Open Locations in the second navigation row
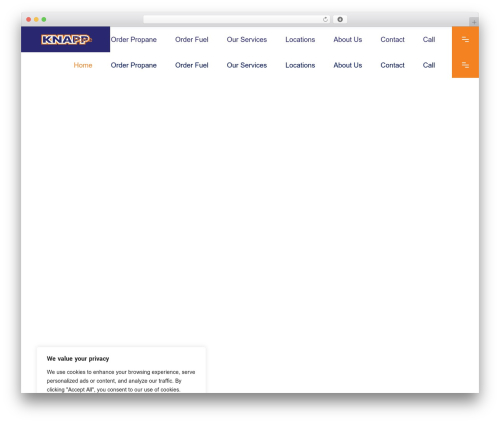The image size is (500, 423). click(x=300, y=65)
